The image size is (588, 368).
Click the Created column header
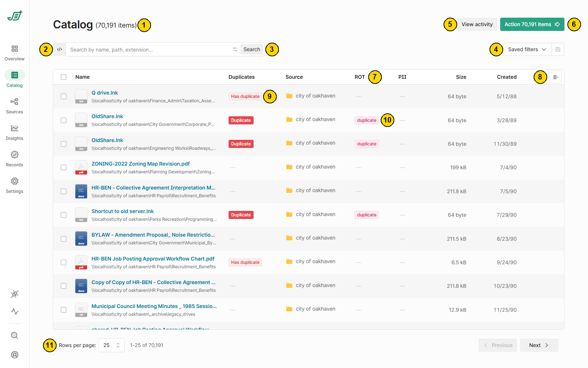507,77
